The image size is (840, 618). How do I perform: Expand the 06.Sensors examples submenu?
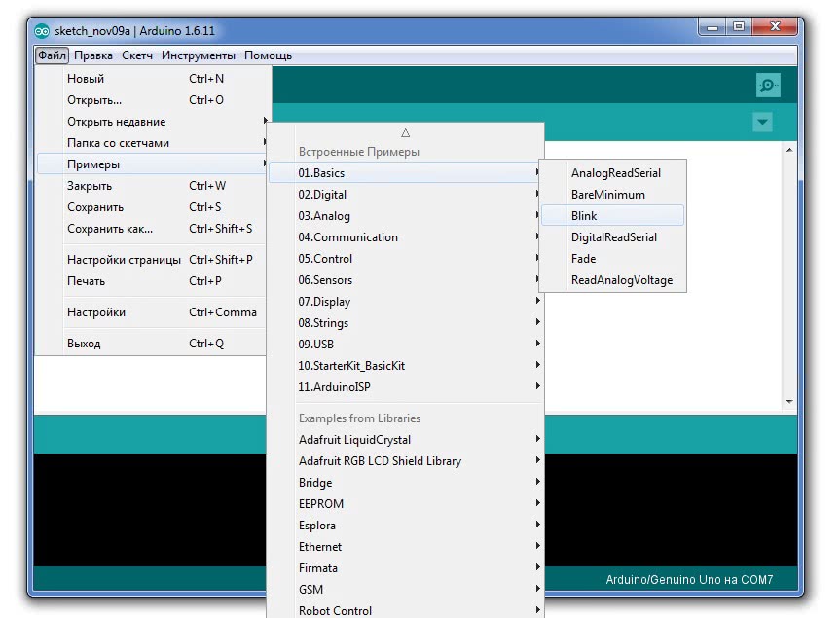click(x=325, y=280)
